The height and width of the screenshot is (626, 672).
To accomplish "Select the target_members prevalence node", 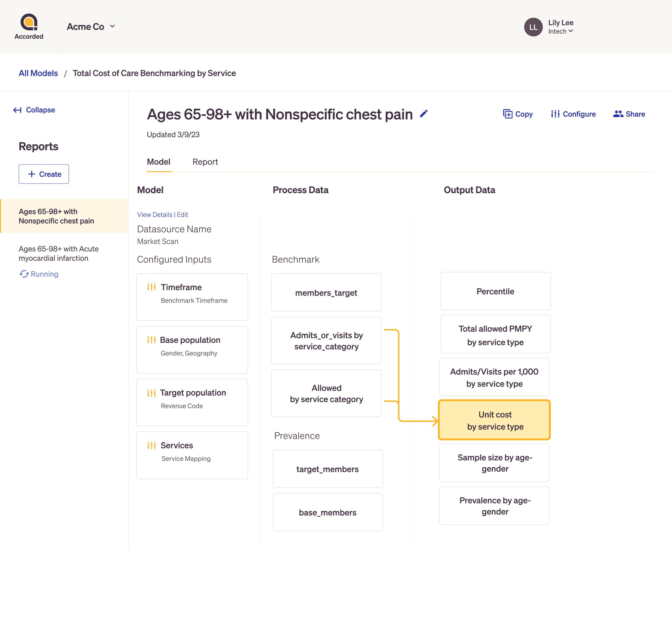I will pos(328,469).
